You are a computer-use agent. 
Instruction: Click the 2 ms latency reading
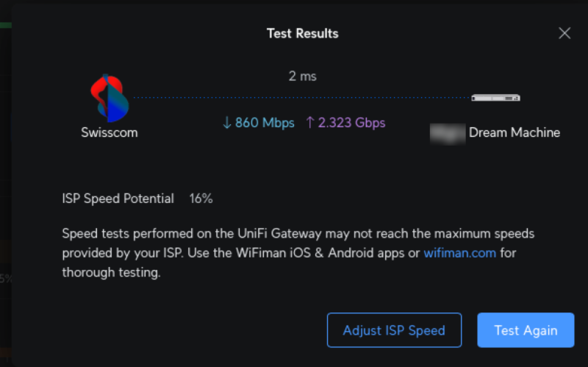pos(302,76)
